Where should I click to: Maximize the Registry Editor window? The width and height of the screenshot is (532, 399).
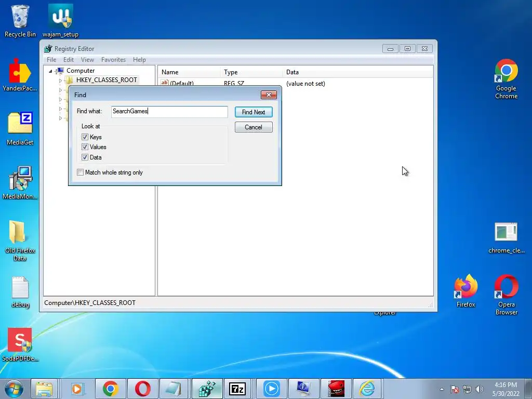tap(407, 49)
